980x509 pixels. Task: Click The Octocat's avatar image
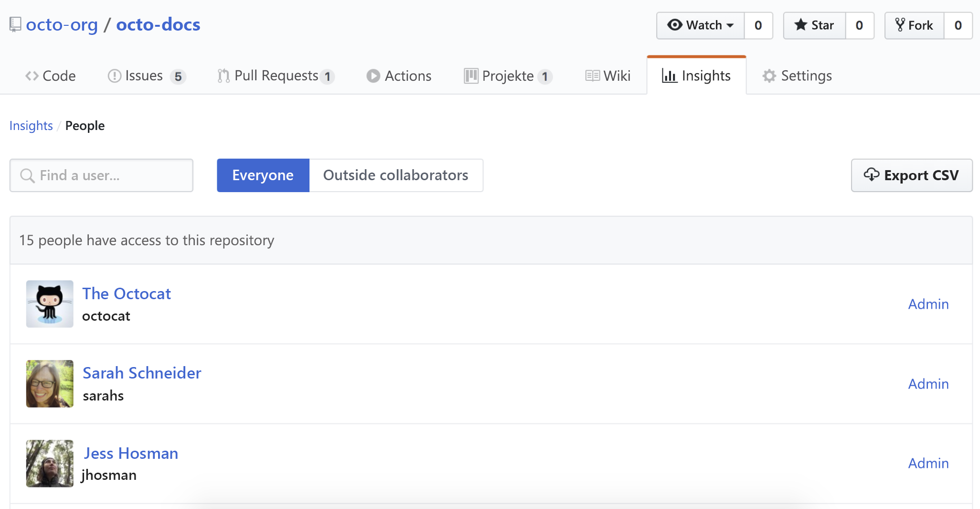click(49, 304)
